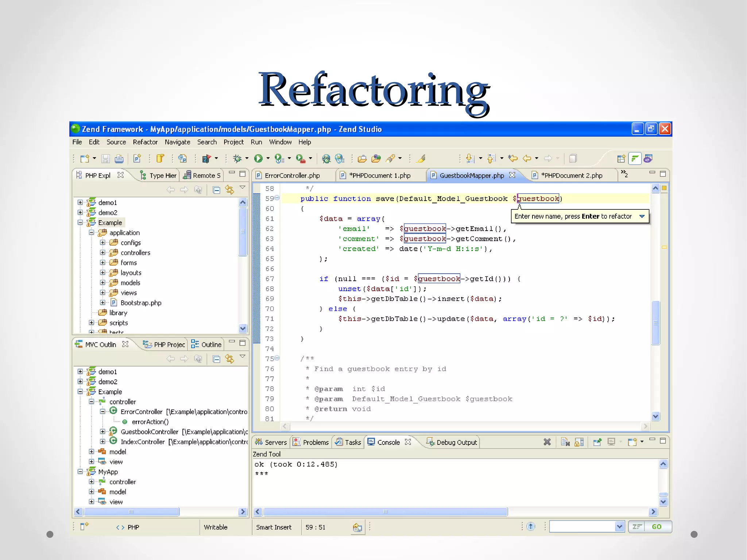
Task: Click the Debug bug icon
Action: pyautogui.click(x=237, y=158)
